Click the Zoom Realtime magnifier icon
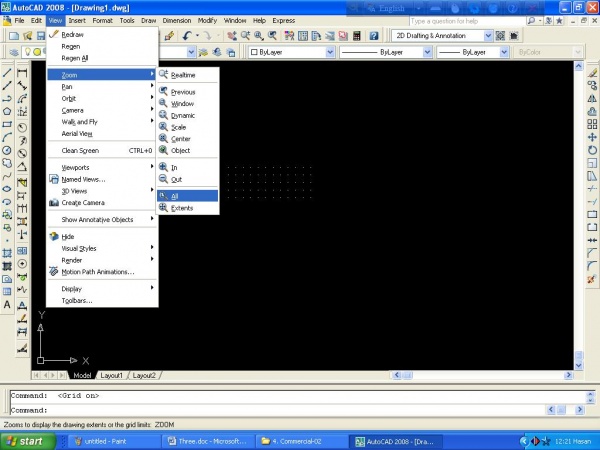The width and height of the screenshot is (600, 450). click(x=164, y=75)
